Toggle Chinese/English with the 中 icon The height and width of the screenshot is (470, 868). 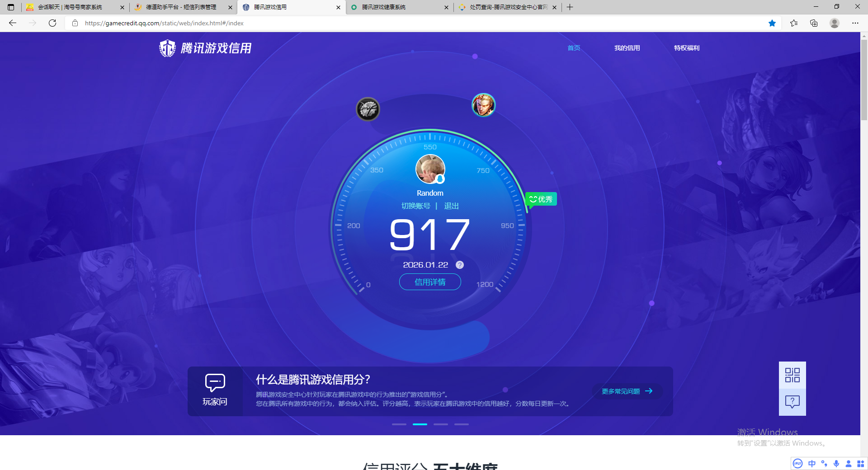[811, 464]
